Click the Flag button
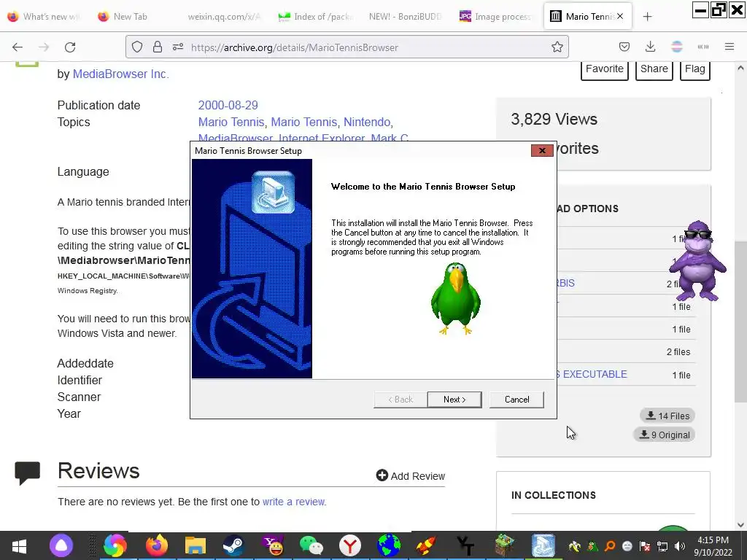 tap(694, 69)
